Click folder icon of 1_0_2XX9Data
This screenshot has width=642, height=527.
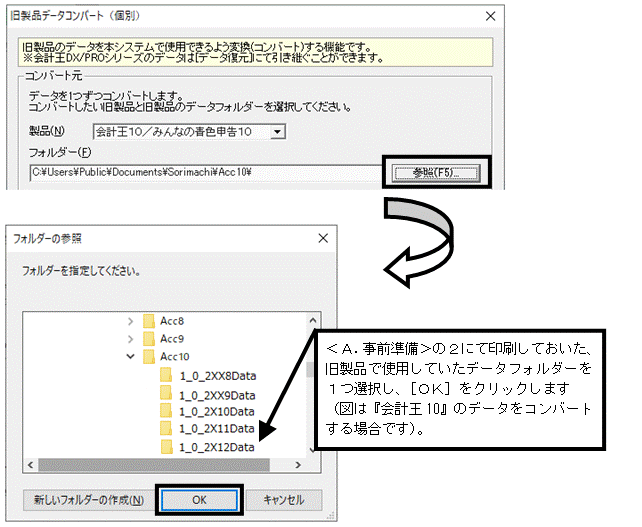pos(166,393)
